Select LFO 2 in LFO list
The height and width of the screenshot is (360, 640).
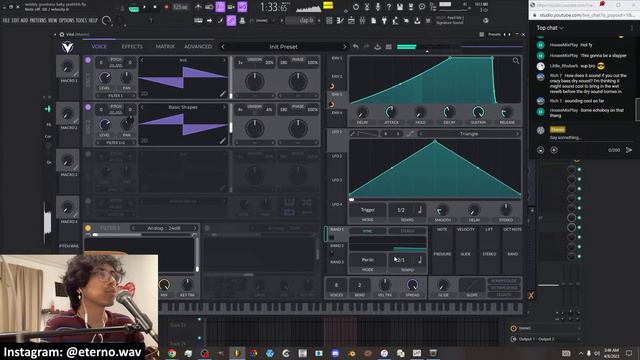[337, 156]
